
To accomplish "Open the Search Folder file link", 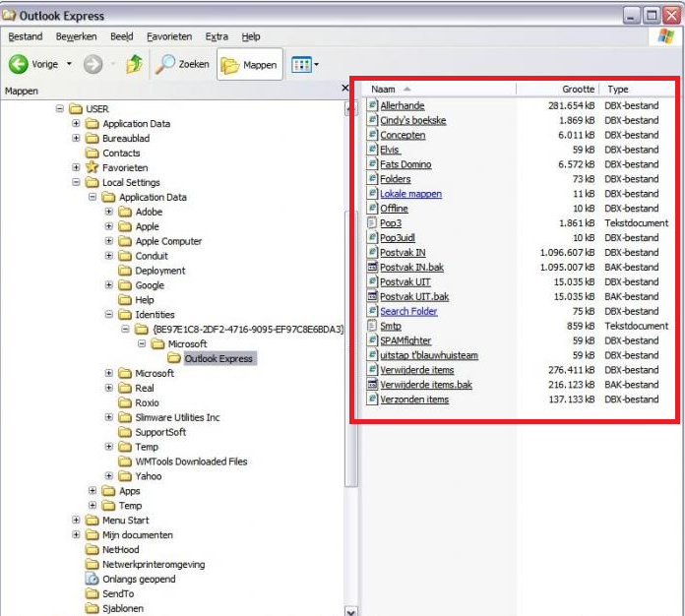I will pos(408,311).
